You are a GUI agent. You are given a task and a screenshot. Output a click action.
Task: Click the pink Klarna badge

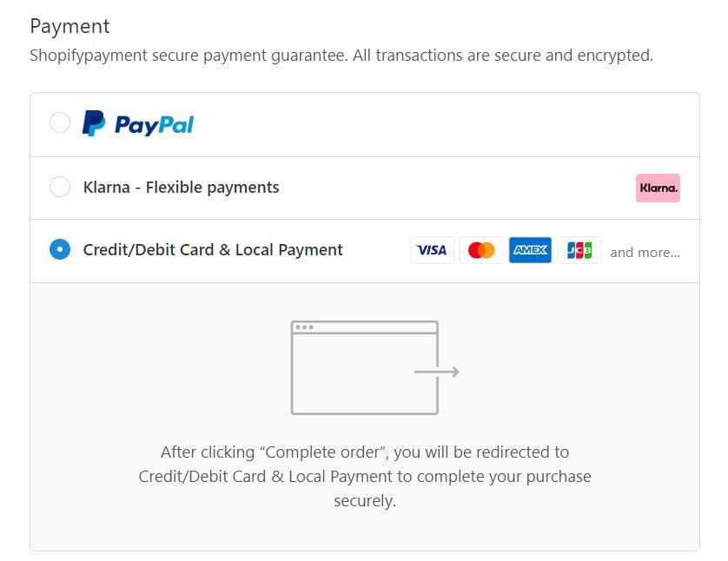(x=658, y=188)
